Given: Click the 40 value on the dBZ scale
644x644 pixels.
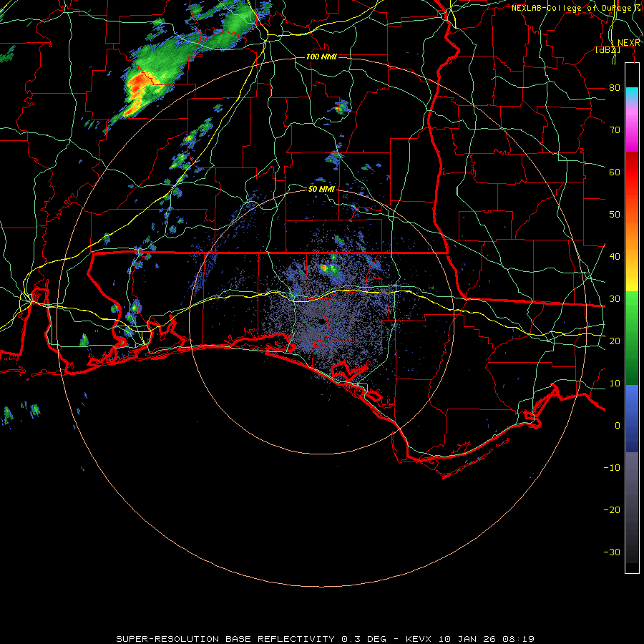Looking at the screenshot, I should click(615, 257).
